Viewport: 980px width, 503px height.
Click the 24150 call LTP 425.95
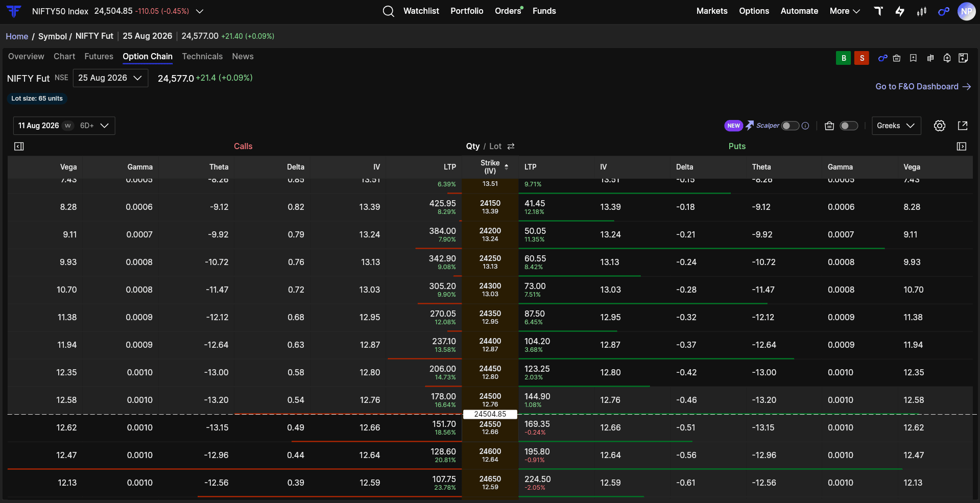click(x=442, y=203)
